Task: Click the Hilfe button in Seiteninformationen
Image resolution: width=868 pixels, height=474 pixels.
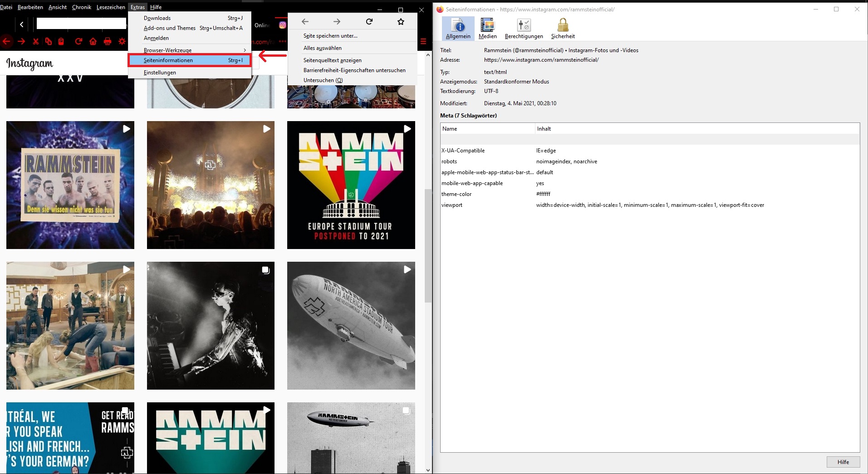Action: point(843,462)
